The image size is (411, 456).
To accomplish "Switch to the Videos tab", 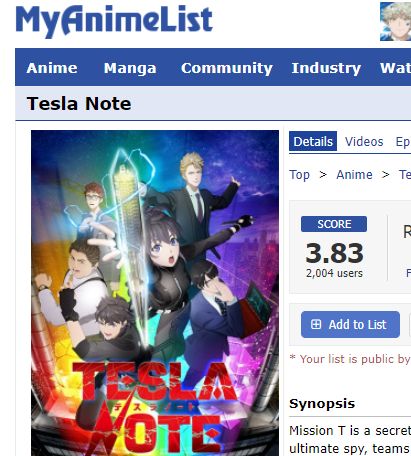I will click(364, 141).
